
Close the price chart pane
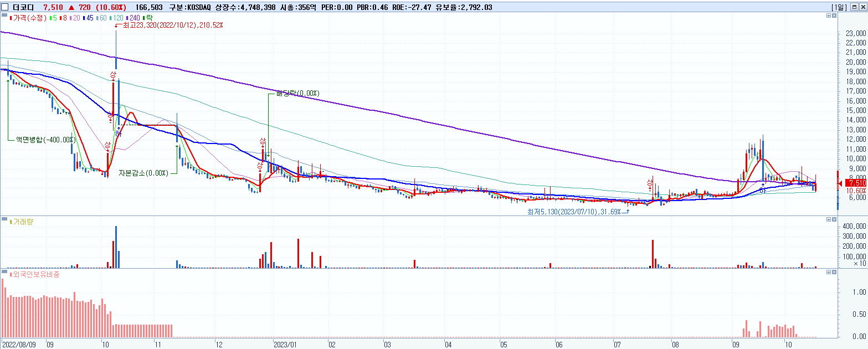835,16
